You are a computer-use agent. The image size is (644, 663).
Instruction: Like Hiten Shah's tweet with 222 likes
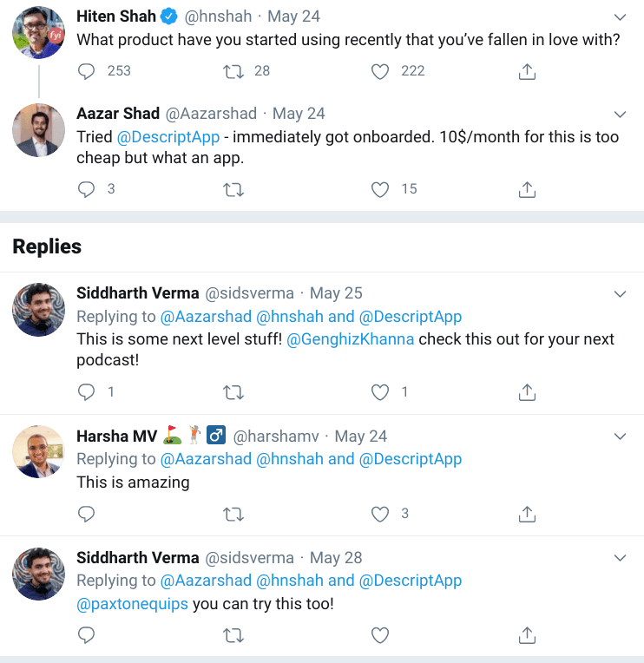[x=380, y=71]
